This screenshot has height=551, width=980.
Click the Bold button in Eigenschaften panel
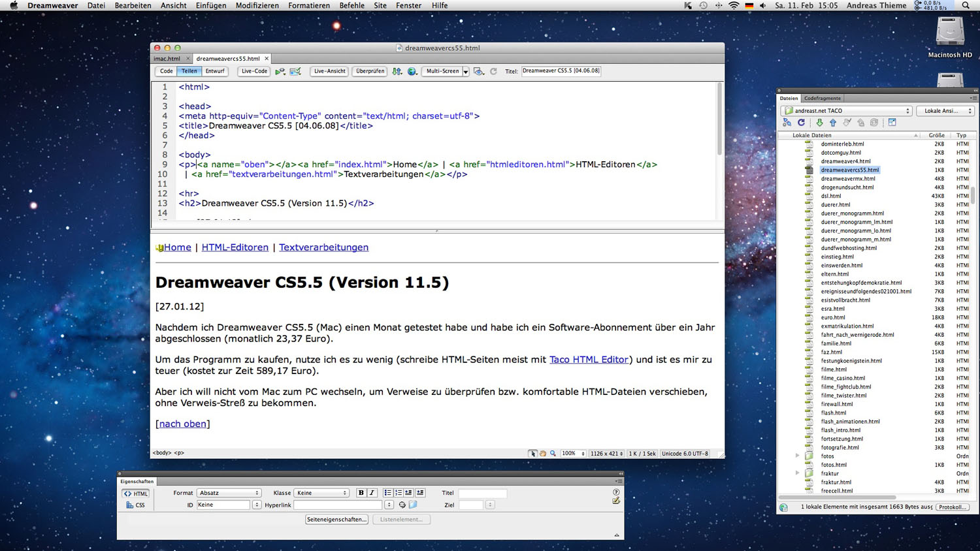(x=361, y=493)
